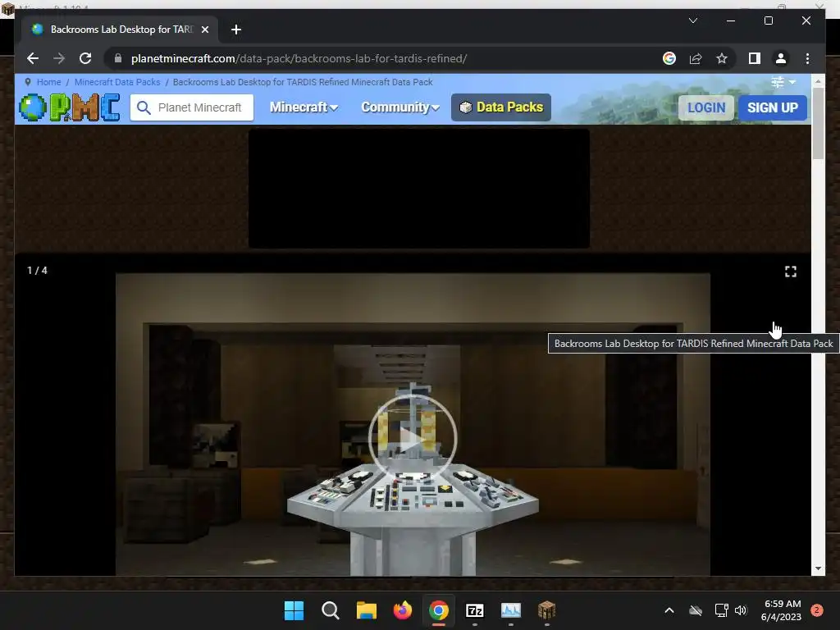Open the Google icon in the address bar
The width and height of the screenshot is (840, 630).
[669, 58]
